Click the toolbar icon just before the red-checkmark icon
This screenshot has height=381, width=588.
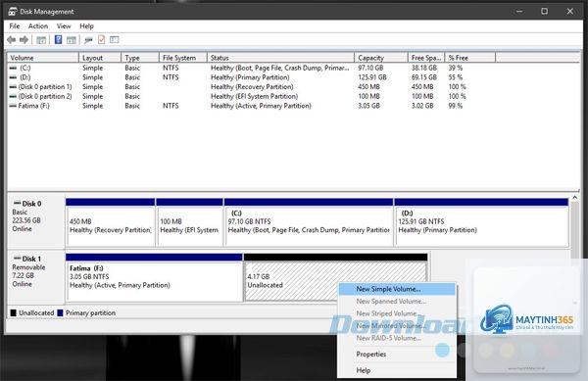point(88,40)
